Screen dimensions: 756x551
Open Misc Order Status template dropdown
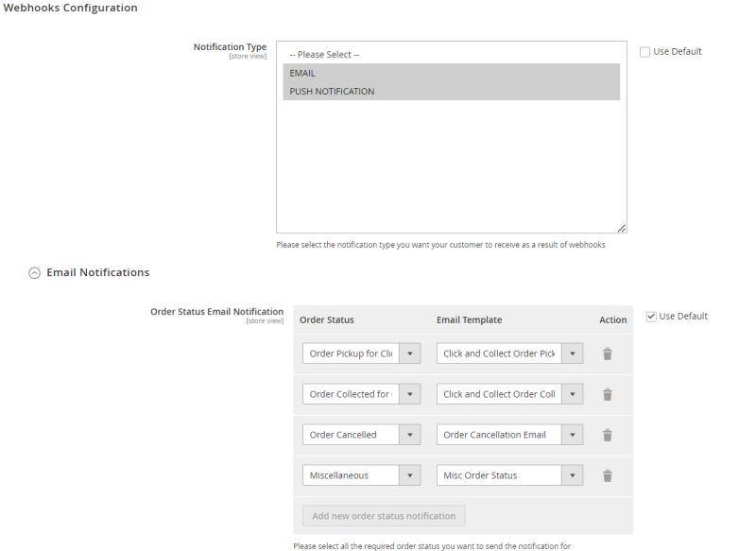tap(509, 475)
